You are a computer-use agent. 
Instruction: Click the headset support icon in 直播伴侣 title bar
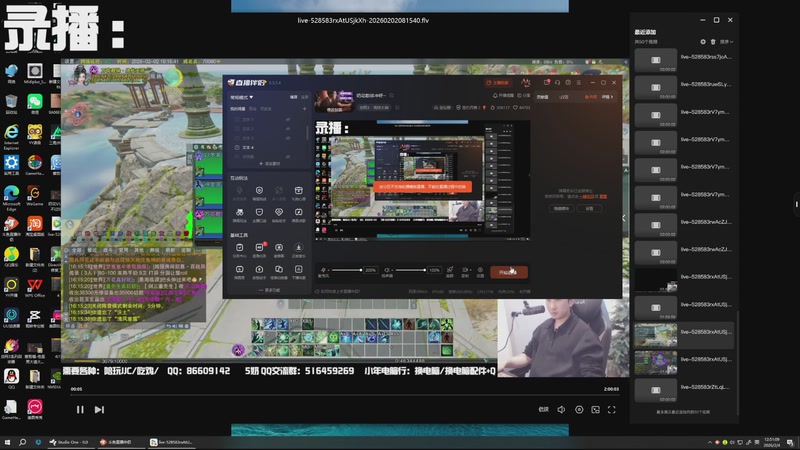point(557,82)
